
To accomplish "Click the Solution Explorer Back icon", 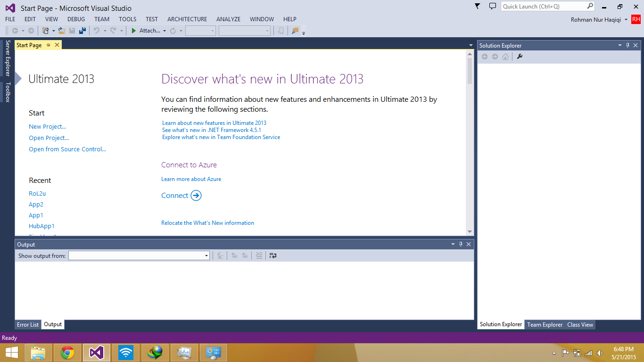I will (x=485, y=57).
